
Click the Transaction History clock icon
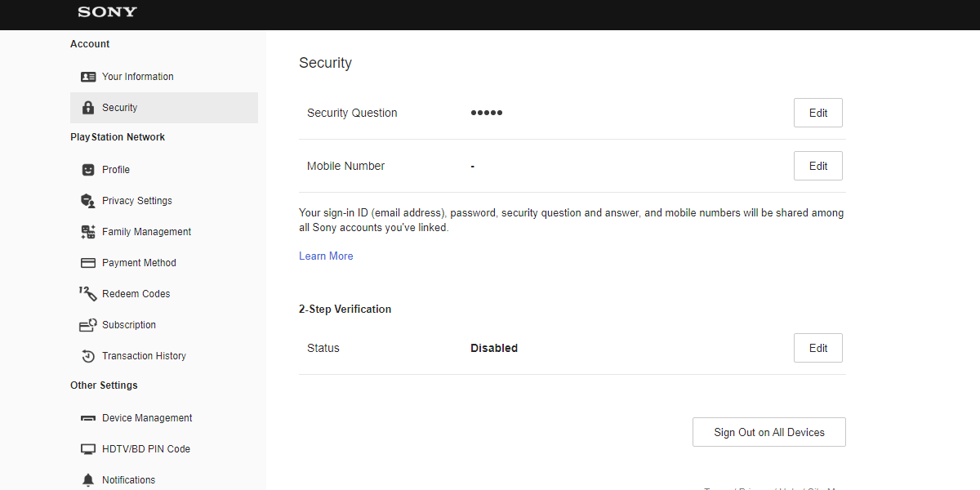pyautogui.click(x=88, y=356)
